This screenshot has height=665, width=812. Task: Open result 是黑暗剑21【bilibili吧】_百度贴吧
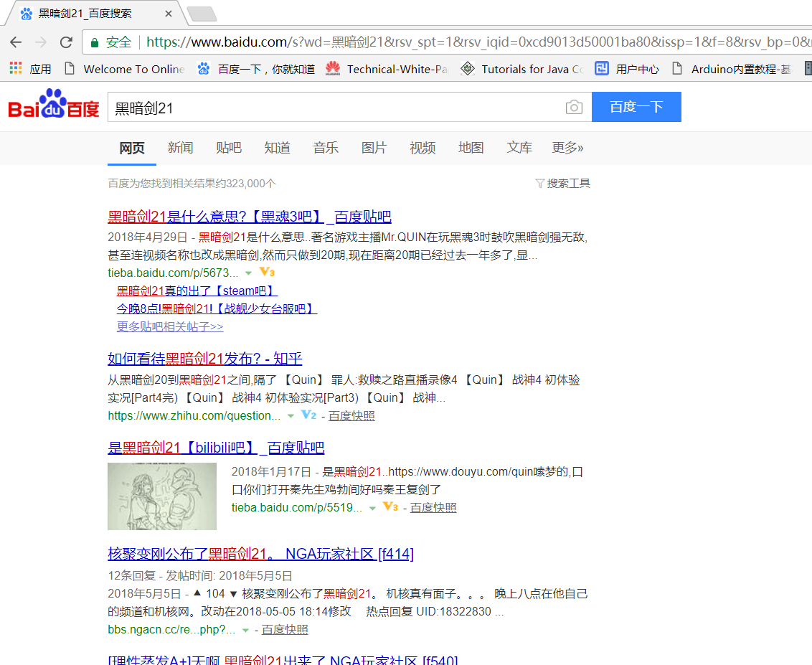216,448
